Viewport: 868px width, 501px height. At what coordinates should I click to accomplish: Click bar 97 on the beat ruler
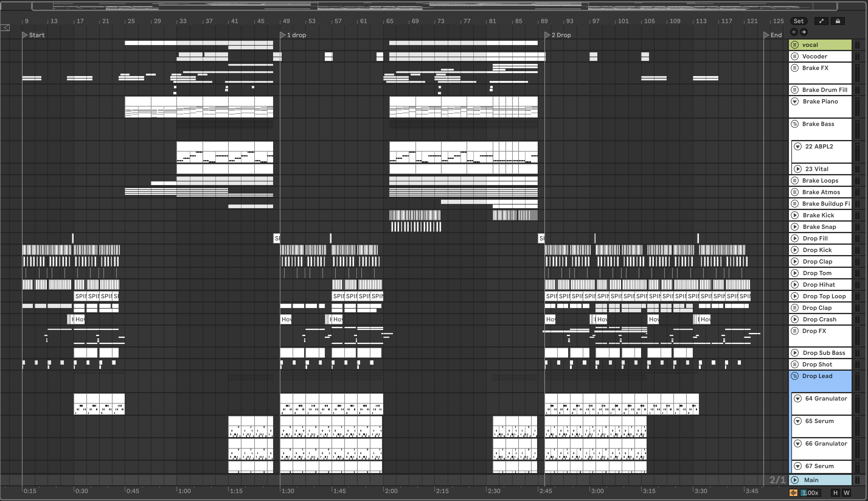click(x=596, y=21)
